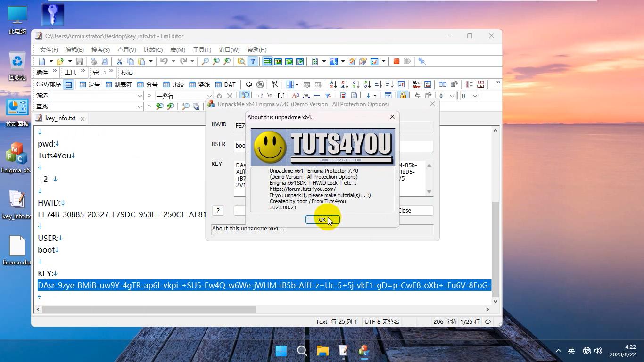This screenshot has width=644, height=362.
Task: Open the 编辑(E) menu
Action: click(74, 49)
